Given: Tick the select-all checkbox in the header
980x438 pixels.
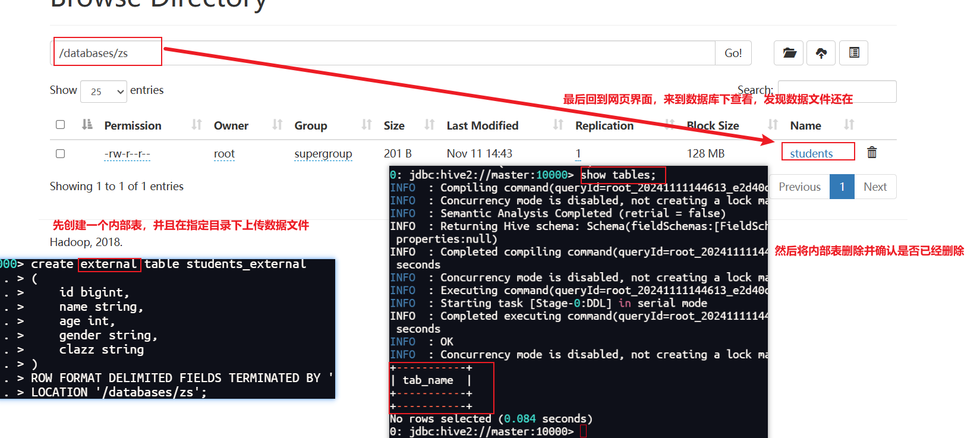Looking at the screenshot, I should click(x=60, y=124).
